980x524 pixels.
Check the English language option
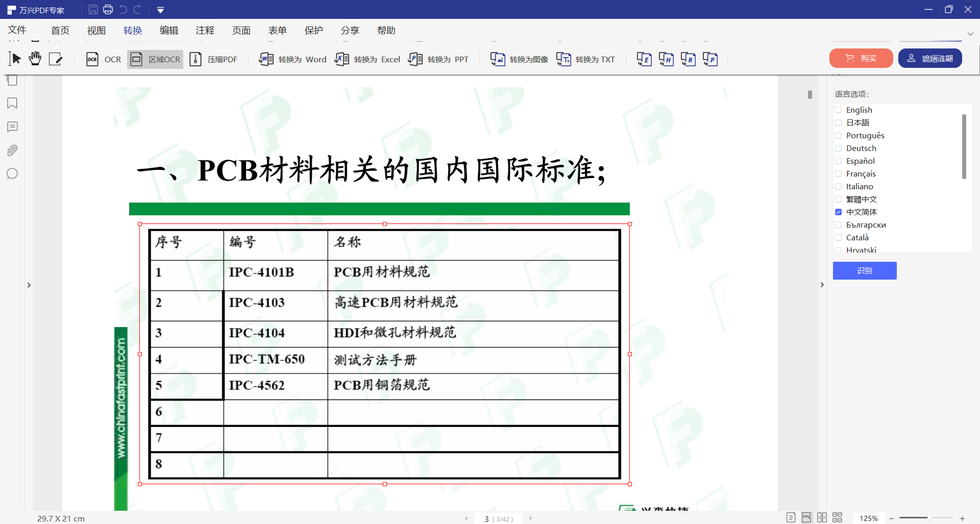838,110
